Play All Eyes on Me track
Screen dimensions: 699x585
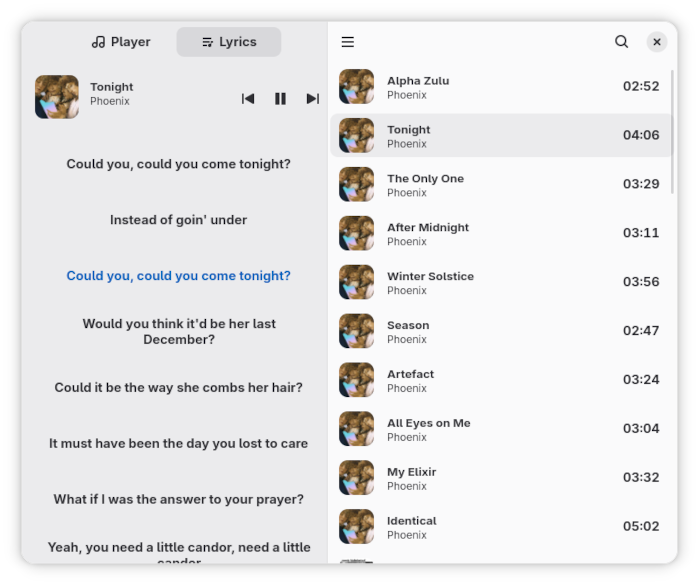coord(501,429)
